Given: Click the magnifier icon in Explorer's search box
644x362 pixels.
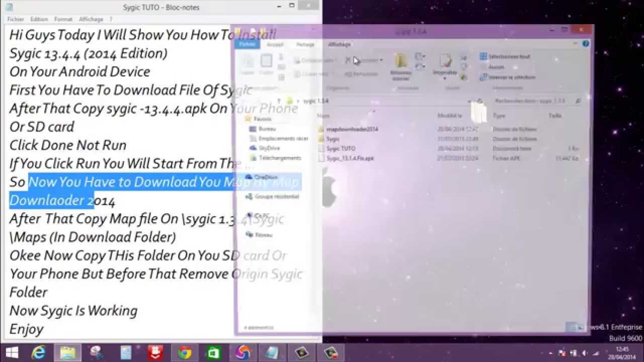Looking at the screenshot, I should pos(578,101).
